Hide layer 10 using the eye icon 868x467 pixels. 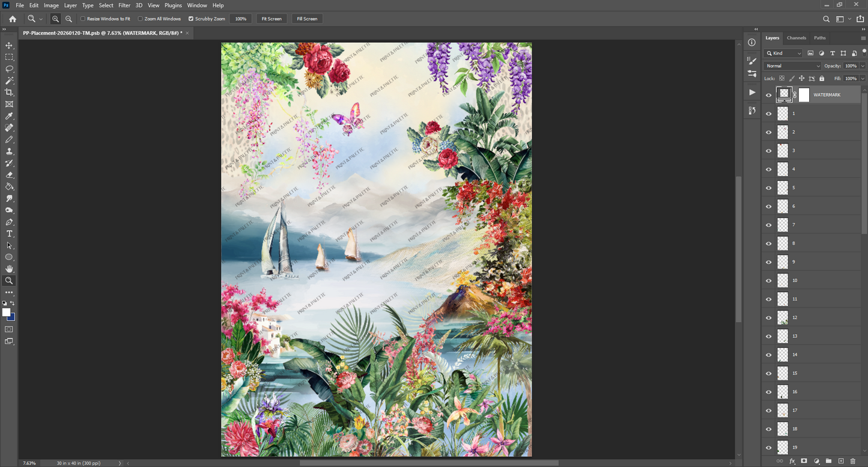click(769, 281)
